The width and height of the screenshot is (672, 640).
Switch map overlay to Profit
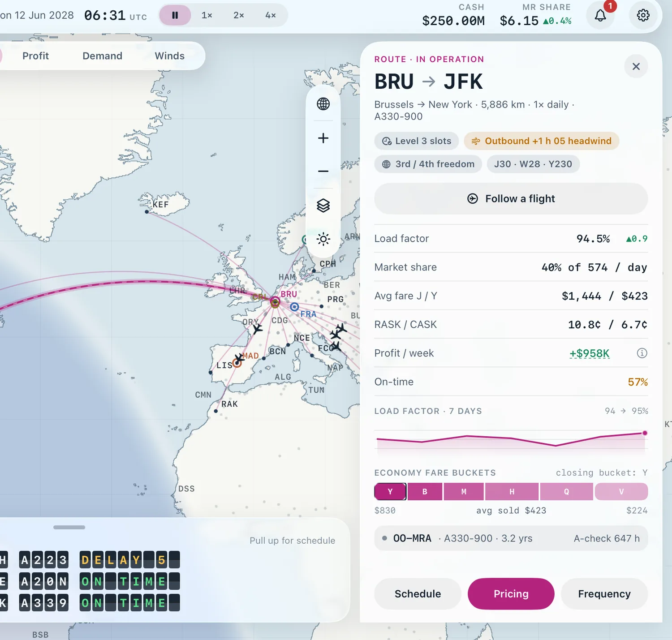coord(35,56)
